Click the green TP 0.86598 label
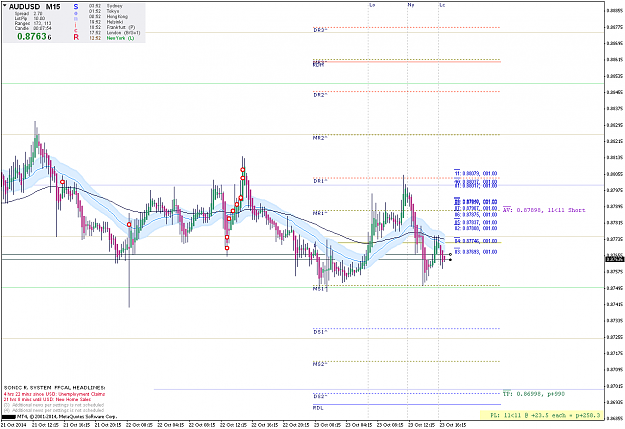 pos(534,394)
